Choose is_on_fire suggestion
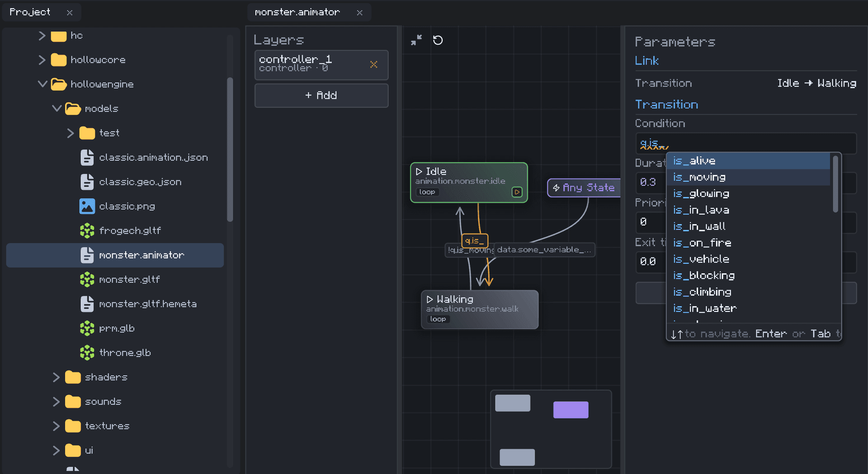868x474 pixels. coord(748,243)
